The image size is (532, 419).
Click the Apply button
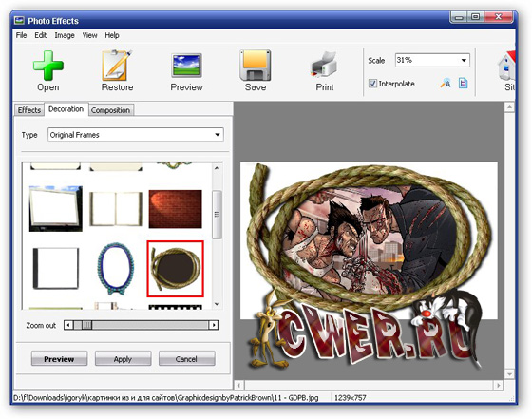123,359
